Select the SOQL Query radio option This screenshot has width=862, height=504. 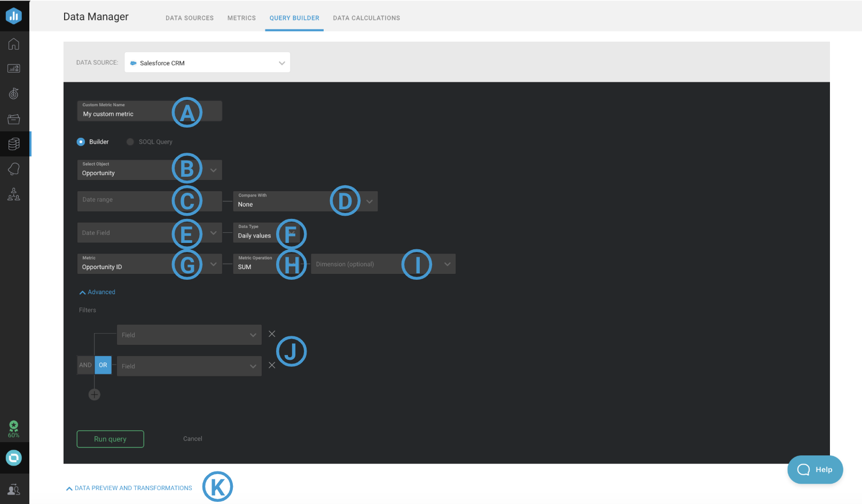[130, 141]
